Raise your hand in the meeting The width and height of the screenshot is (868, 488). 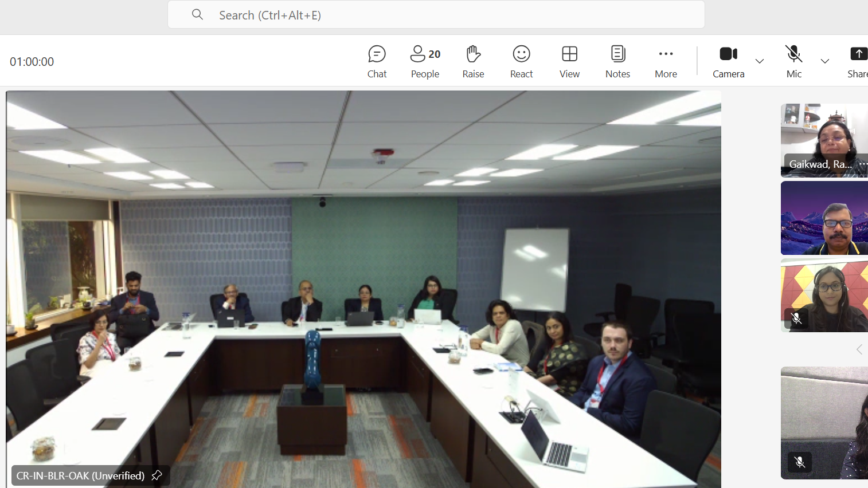point(473,61)
